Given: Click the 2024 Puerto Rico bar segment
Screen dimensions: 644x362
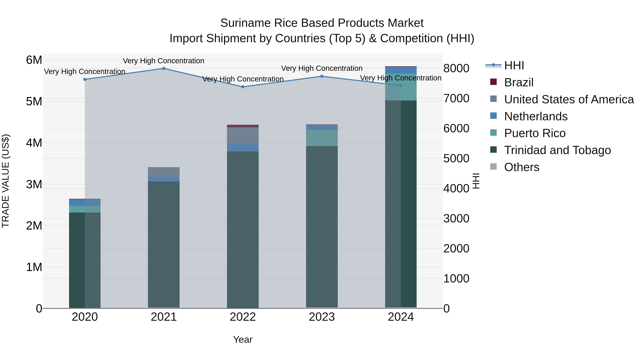Looking at the screenshot, I should click(401, 87).
